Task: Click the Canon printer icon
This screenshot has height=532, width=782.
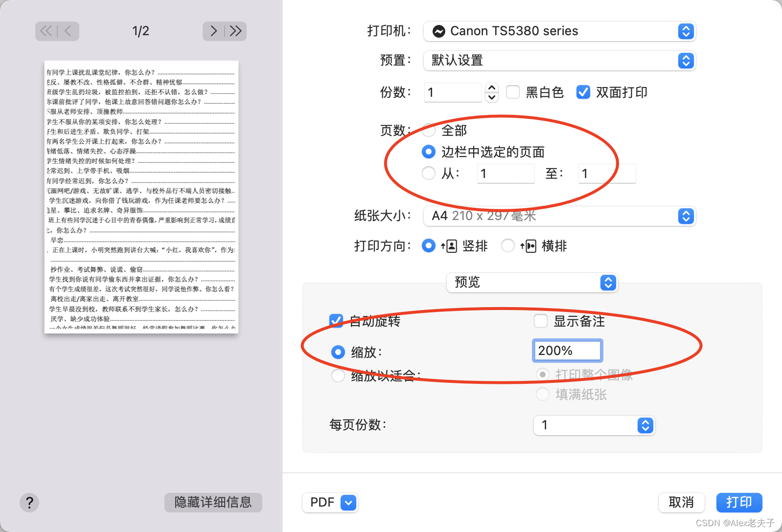Action: click(x=439, y=31)
